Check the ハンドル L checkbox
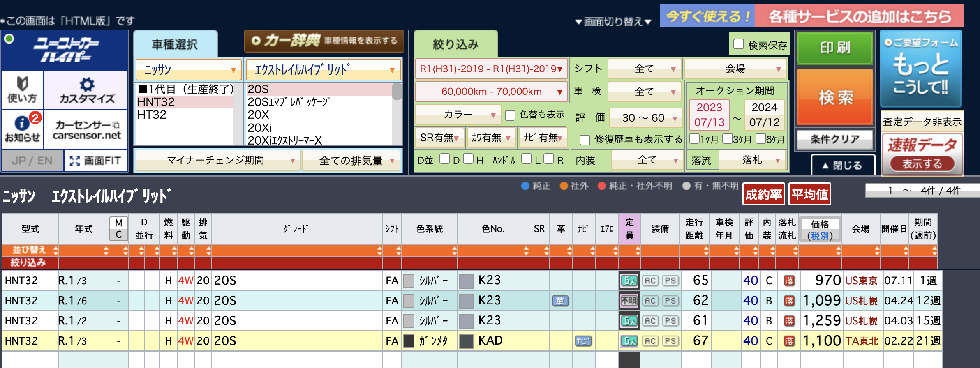 tap(527, 159)
